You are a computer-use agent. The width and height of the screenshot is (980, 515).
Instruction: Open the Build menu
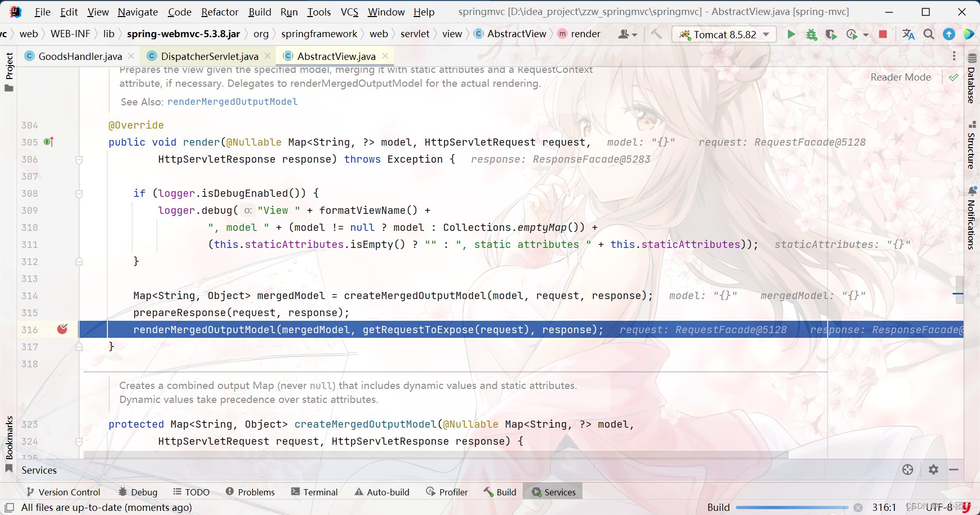(x=260, y=12)
